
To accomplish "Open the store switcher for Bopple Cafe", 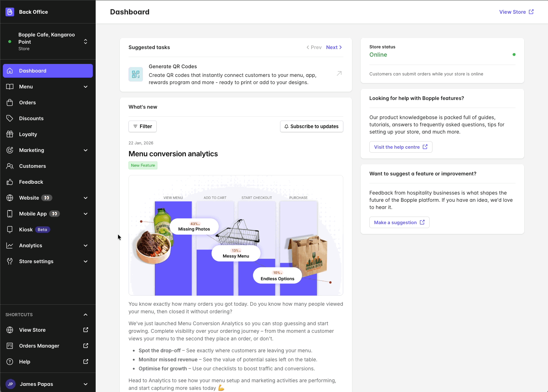I will 85,42.
